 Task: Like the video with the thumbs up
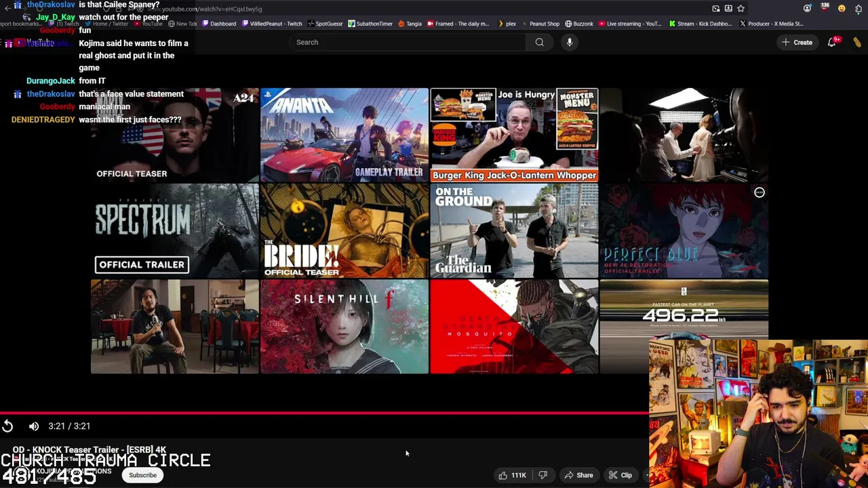513,475
